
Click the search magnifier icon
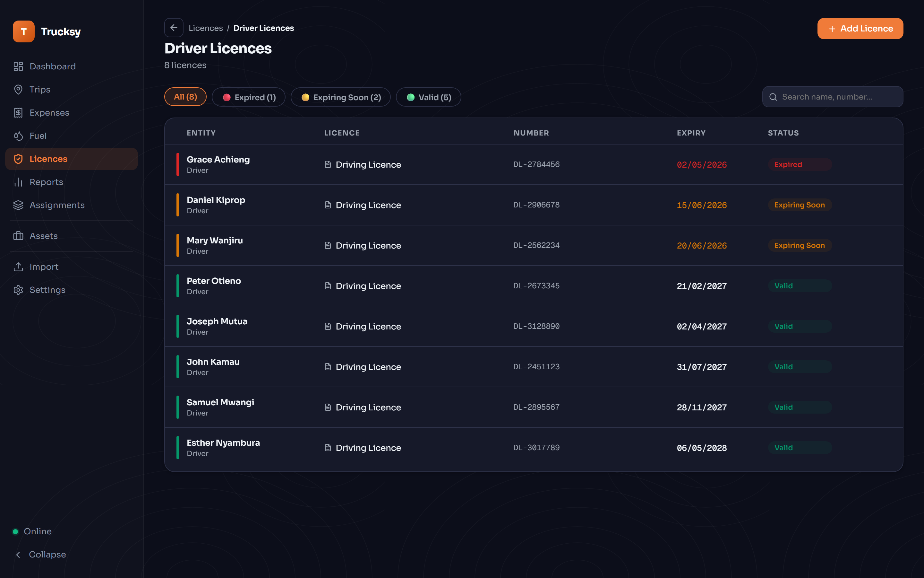(x=773, y=97)
